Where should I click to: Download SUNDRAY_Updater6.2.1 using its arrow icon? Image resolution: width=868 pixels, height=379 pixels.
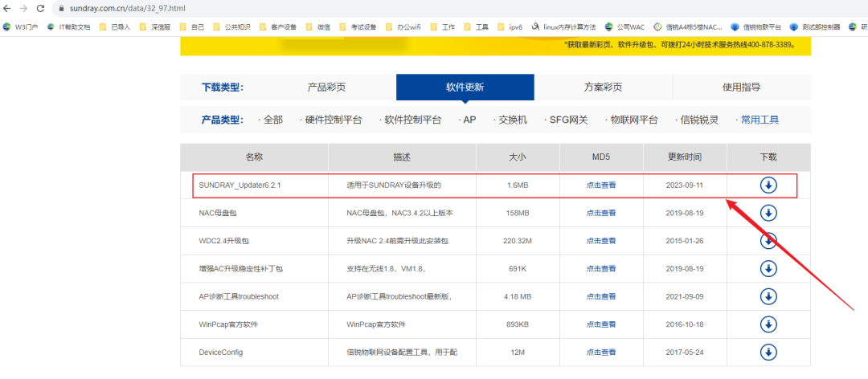(x=768, y=185)
